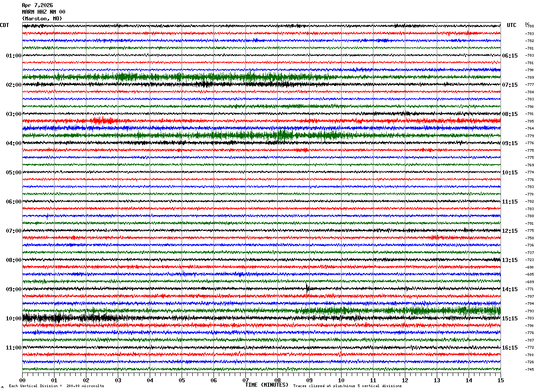Click the 04:00 CDT time label
Viewport: 536px width, 392px height.
[14, 143]
